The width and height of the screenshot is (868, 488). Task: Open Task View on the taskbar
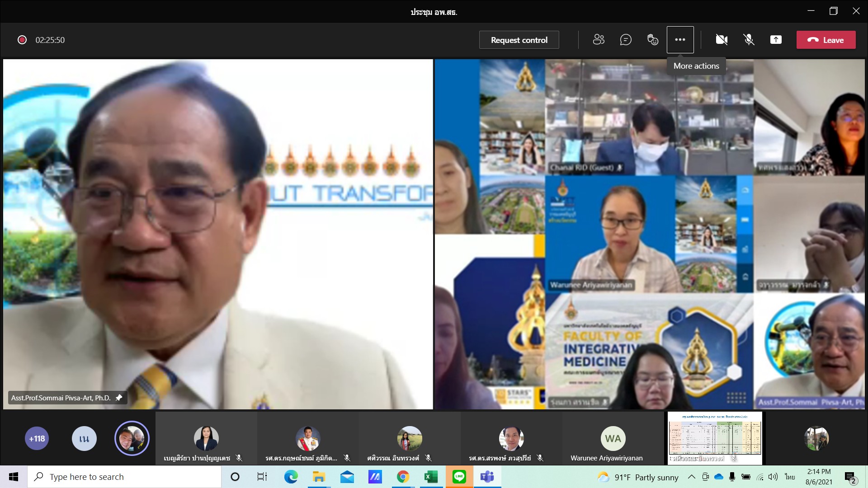click(x=262, y=477)
